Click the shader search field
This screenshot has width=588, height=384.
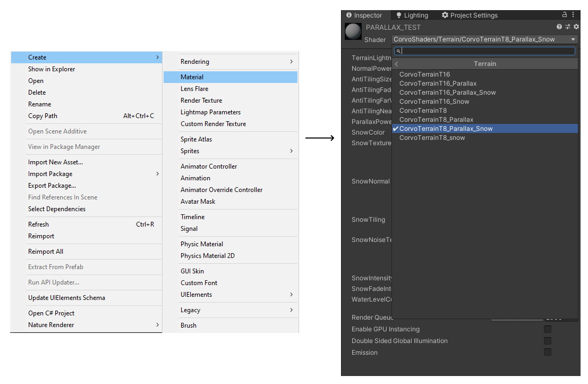coord(484,51)
